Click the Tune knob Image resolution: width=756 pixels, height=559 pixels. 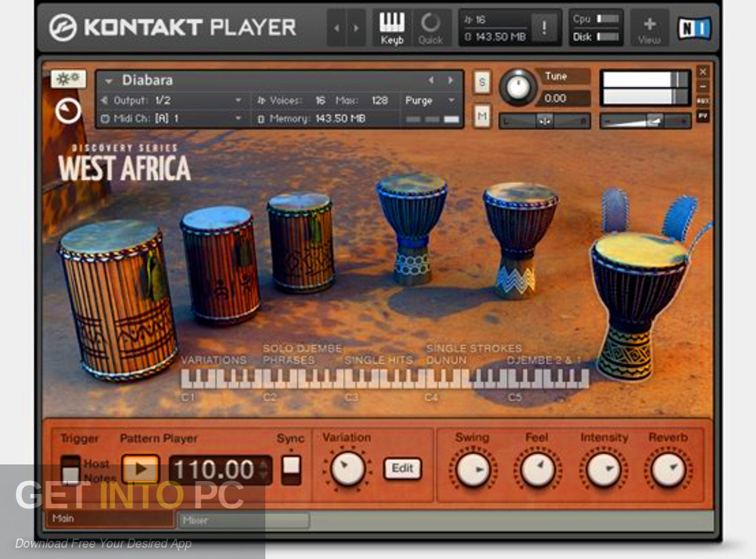[518, 88]
